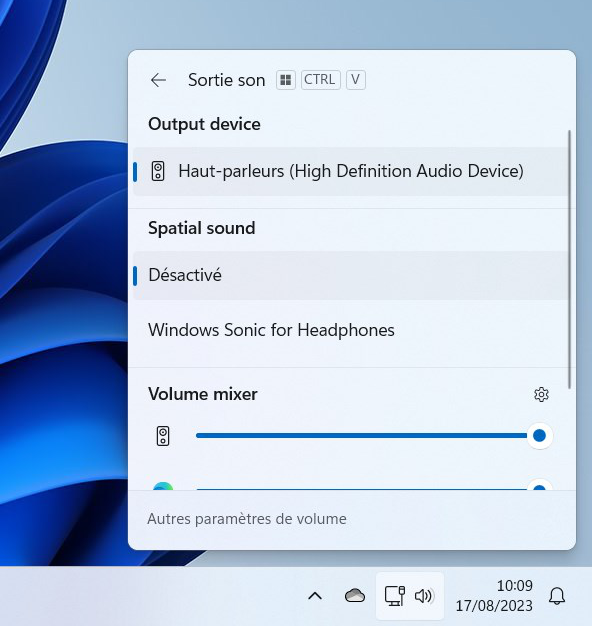592x626 pixels.
Task: Click the Volume mixer heading
Action: (x=203, y=394)
